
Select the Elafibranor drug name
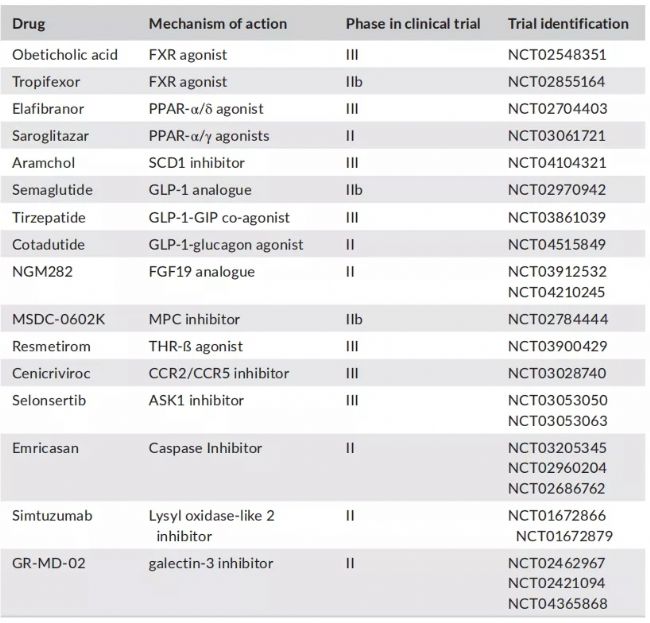pyautogui.click(x=50, y=109)
